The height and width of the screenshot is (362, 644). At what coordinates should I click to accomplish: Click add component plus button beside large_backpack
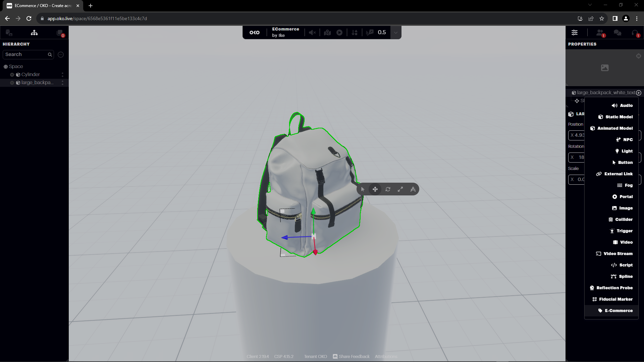point(639,93)
